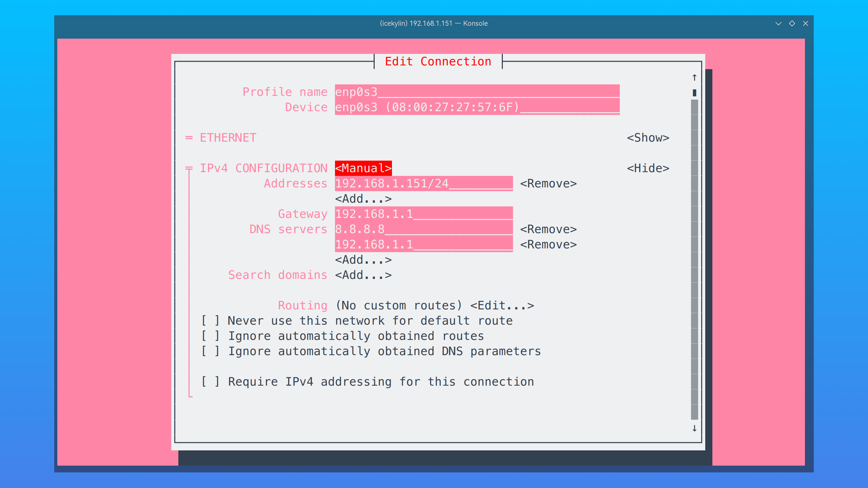The width and height of the screenshot is (868, 488).
Task: Click the scrollbar up arrow
Action: (694, 78)
